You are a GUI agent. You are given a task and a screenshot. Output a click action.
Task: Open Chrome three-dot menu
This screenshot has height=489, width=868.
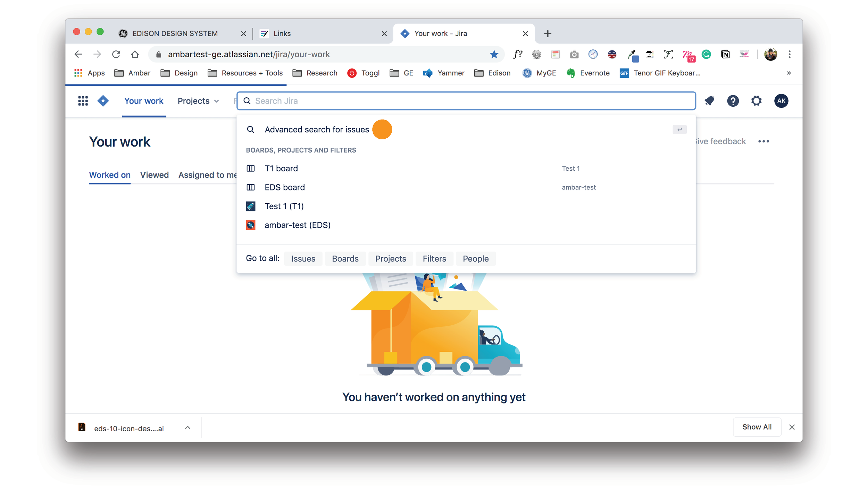click(x=789, y=54)
